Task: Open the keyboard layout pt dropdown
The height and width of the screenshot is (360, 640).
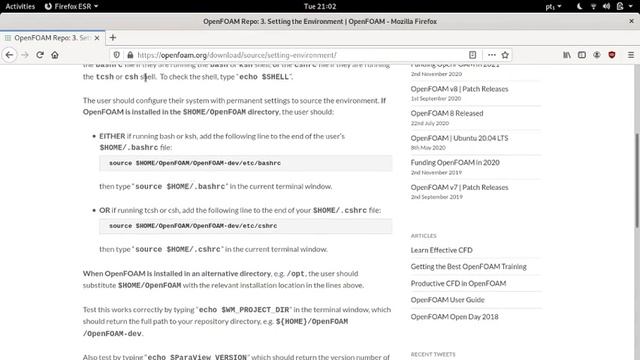Action: 553,6
